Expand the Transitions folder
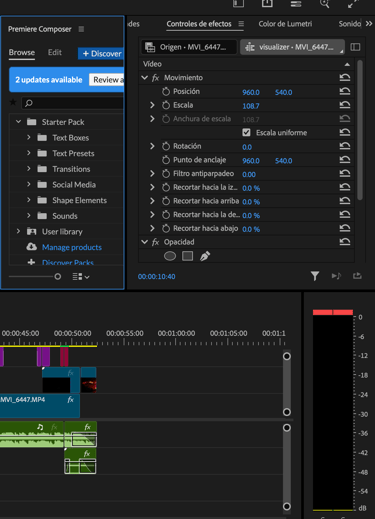The height and width of the screenshot is (519, 375). tap(29, 168)
